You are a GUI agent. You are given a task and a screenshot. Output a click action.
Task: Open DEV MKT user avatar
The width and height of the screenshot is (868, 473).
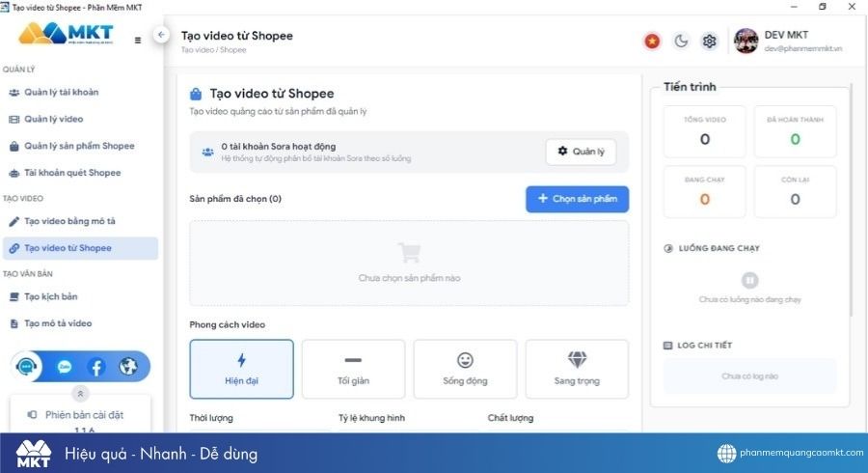[x=746, y=41]
